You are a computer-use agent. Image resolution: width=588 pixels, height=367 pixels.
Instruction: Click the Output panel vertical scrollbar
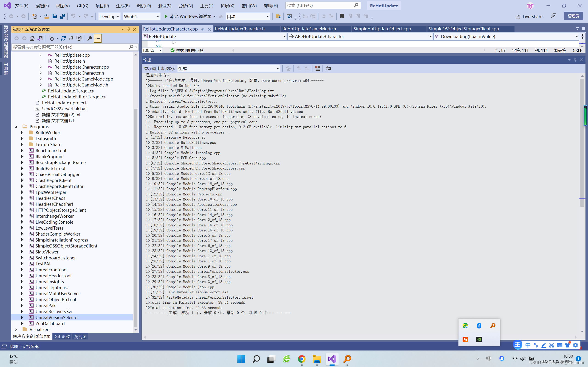[582, 146]
